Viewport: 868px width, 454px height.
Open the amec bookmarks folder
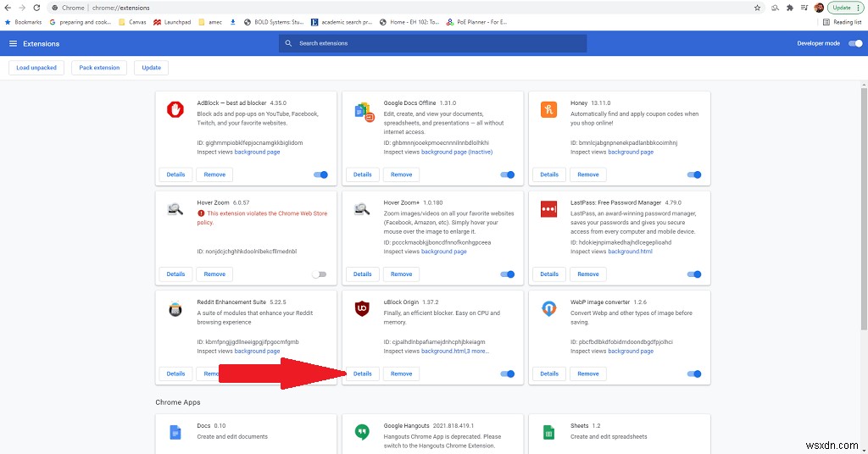(210, 22)
